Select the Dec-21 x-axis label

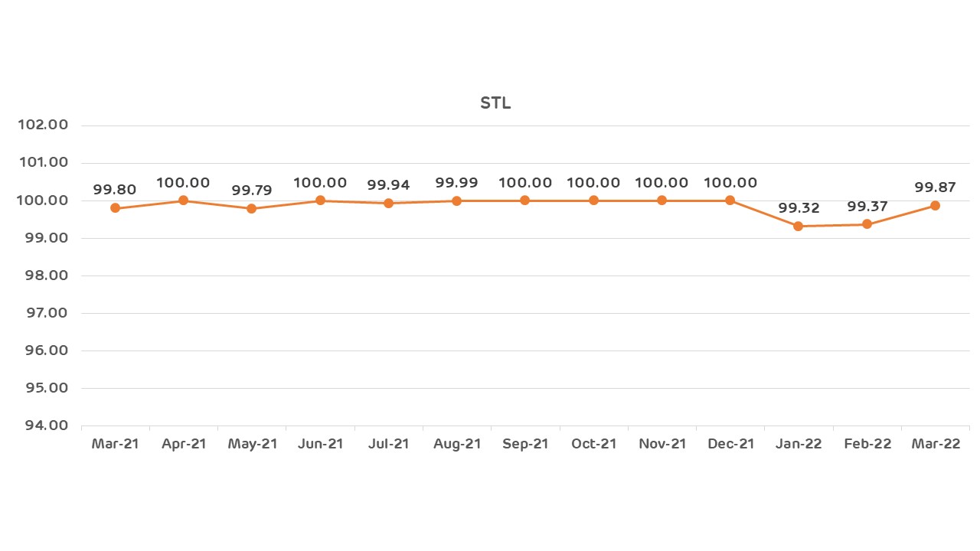[730, 444]
